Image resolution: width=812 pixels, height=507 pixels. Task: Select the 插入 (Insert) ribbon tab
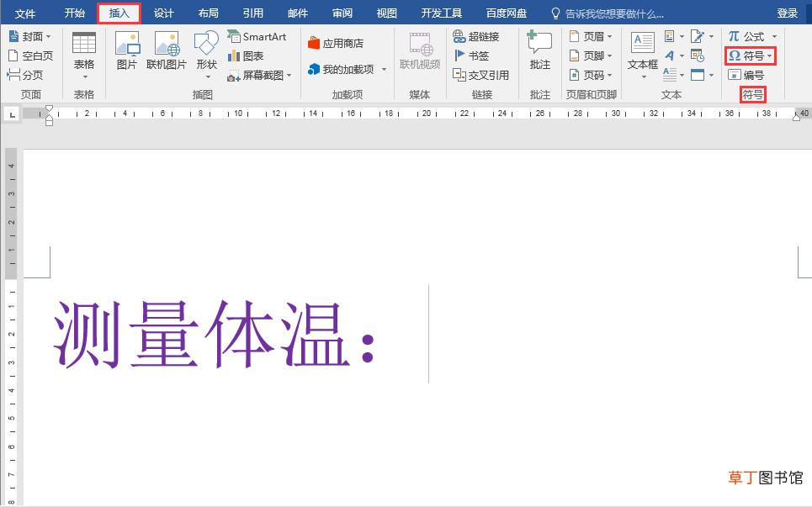coord(119,13)
